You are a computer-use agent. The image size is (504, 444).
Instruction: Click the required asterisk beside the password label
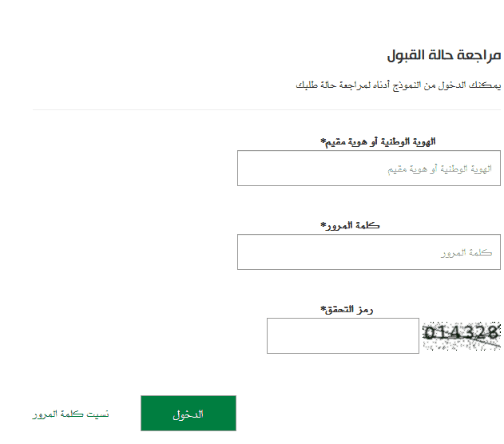pyautogui.click(x=323, y=225)
